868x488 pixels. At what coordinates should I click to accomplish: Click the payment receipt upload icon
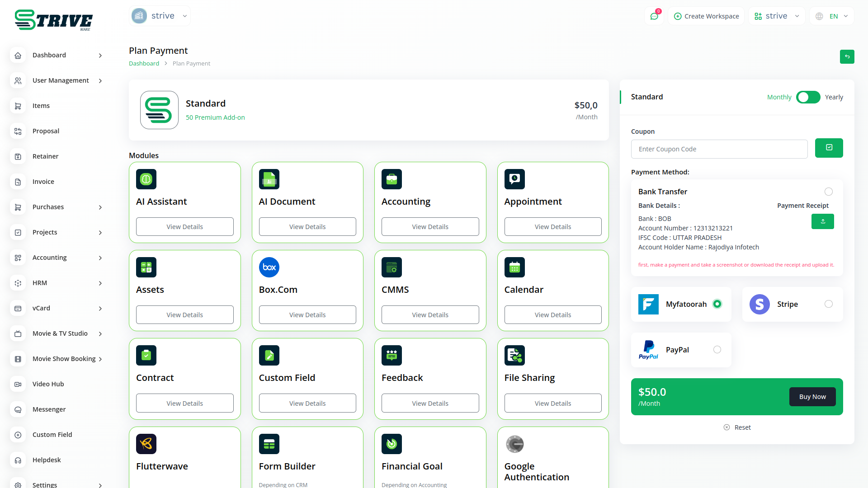coord(822,221)
